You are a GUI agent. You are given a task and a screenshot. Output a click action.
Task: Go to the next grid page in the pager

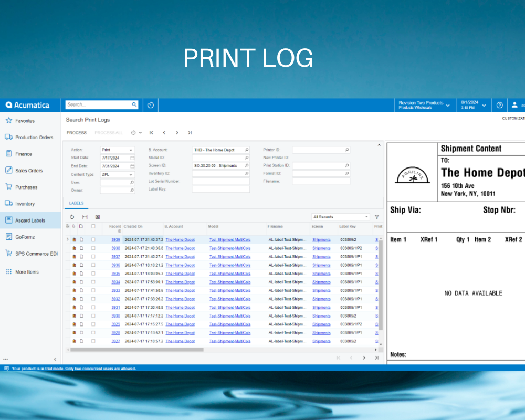364,358
